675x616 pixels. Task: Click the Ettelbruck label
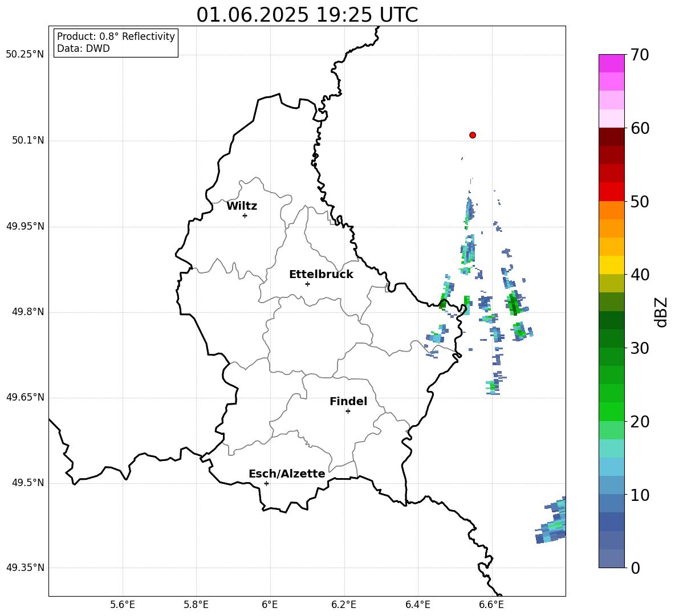click(x=321, y=275)
